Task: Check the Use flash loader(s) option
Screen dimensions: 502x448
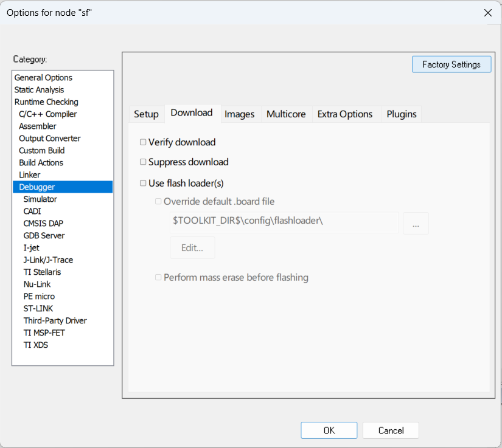Action: [143, 183]
